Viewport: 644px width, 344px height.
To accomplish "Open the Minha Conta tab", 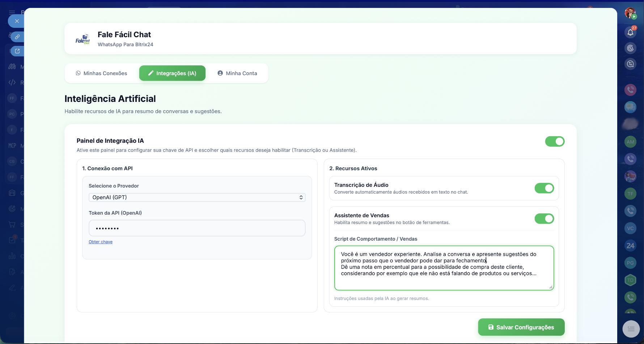I will coord(237,73).
